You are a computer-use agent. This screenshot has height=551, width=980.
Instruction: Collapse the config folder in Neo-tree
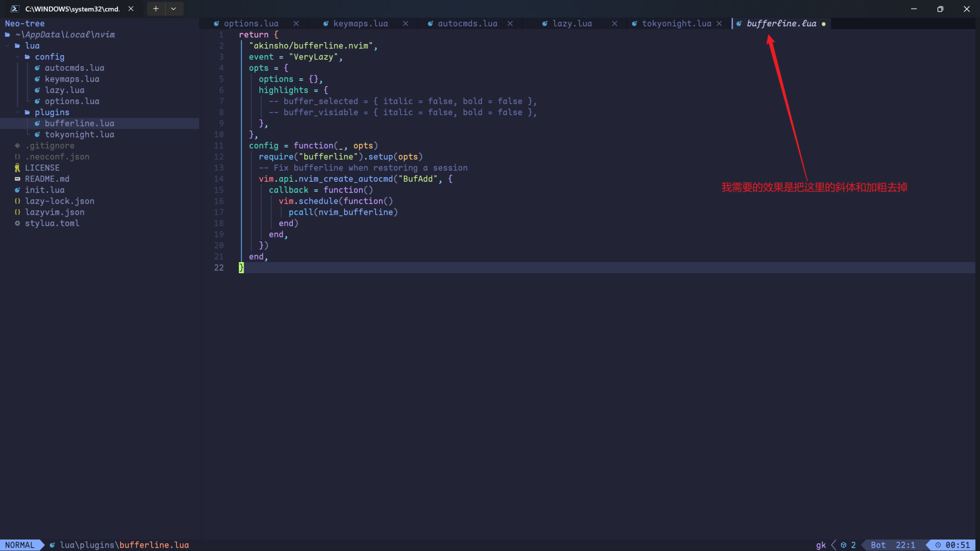pyautogui.click(x=49, y=56)
